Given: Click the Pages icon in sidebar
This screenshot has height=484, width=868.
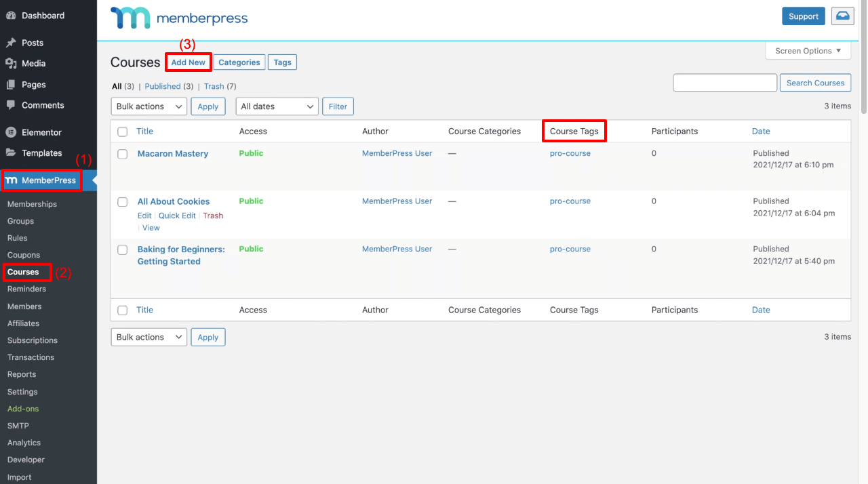Looking at the screenshot, I should point(11,85).
